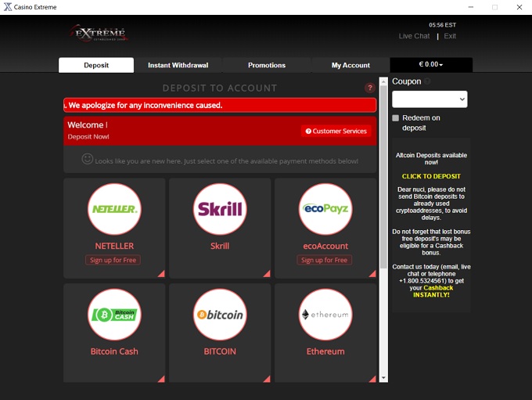Viewport: 532px width, 400px height.
Task: Click the CLICK TO DEPOSIT link
Action: point(431,176)
